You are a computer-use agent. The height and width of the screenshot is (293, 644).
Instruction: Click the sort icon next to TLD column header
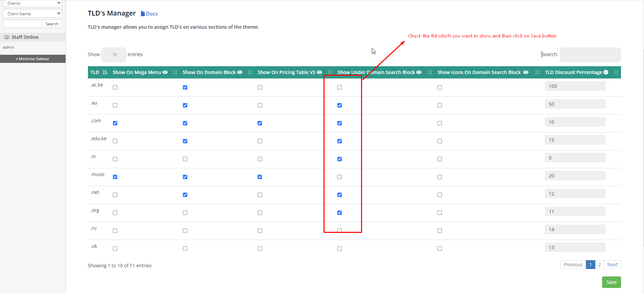coord(105,72)
